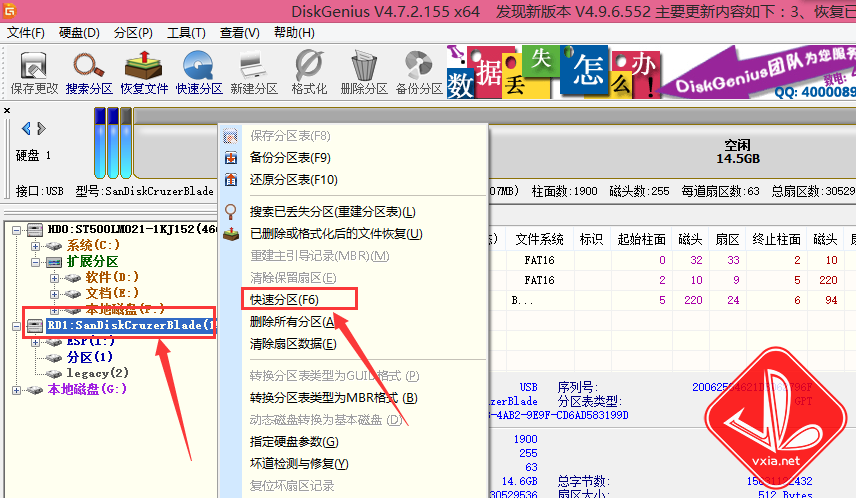The image size is (856, 498).
Task: Select 分区(1) in the disk tree
Action: coord(90,358)
